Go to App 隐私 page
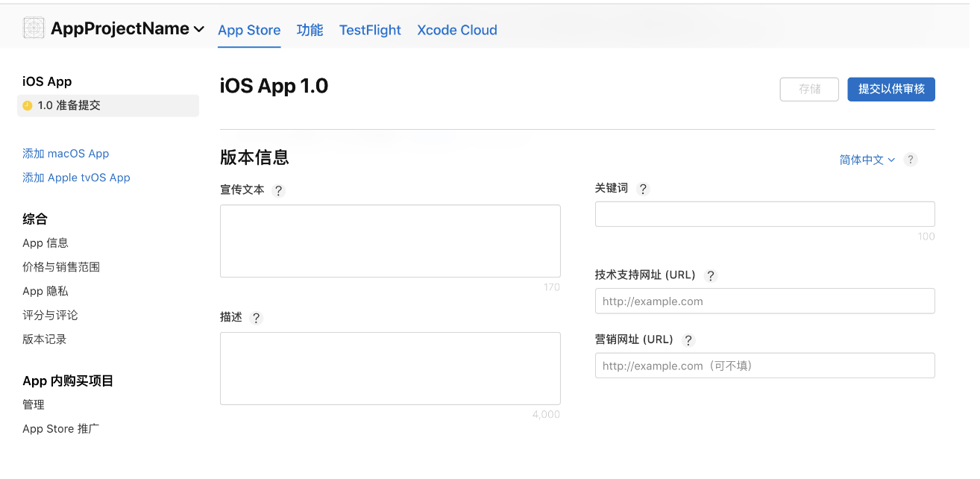The width and height of the screenshot is (980, 479). pos(45,291)
